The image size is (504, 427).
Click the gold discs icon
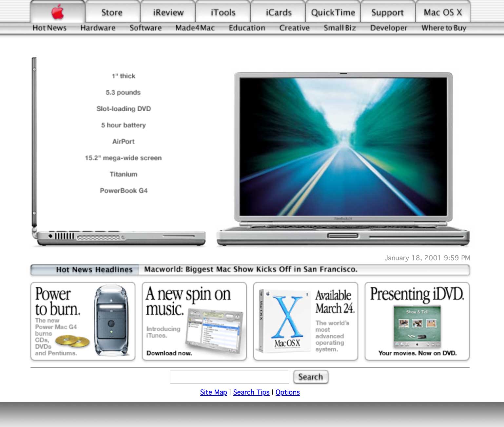[x=72, y=341]
